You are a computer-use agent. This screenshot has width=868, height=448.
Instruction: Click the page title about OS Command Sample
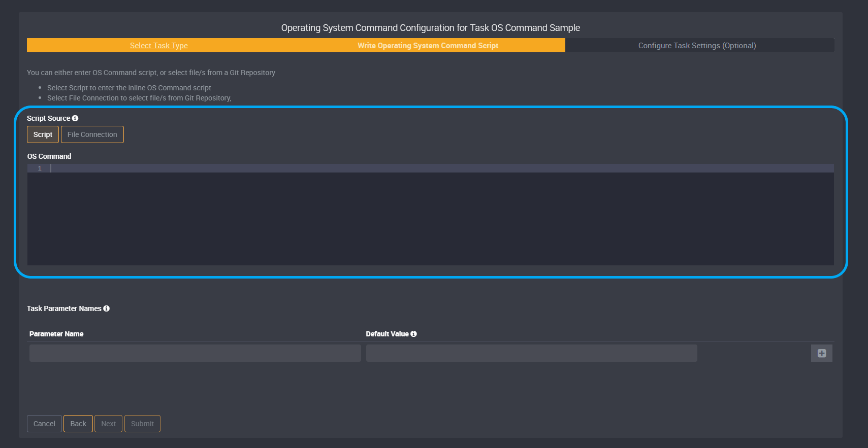tap(431, 28)
